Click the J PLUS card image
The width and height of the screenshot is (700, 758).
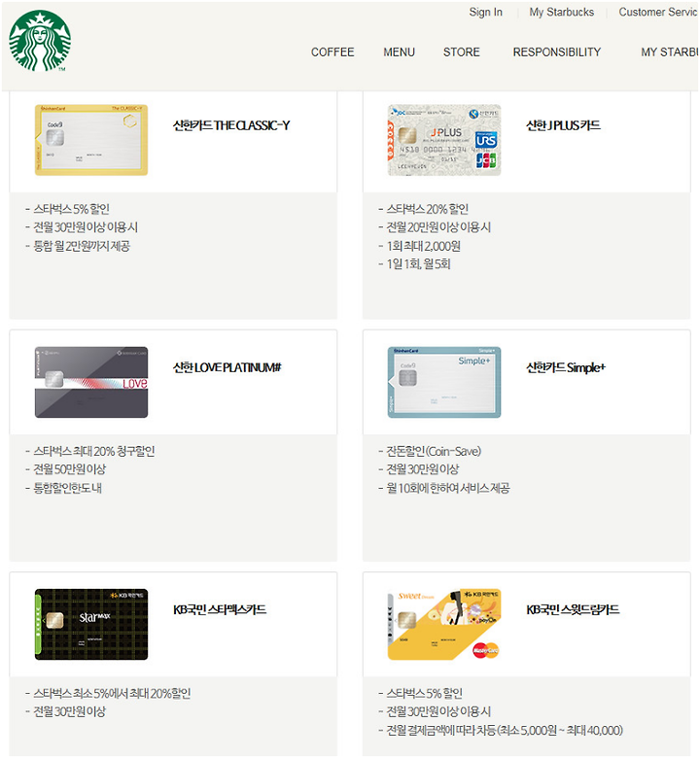pos(444,140)
